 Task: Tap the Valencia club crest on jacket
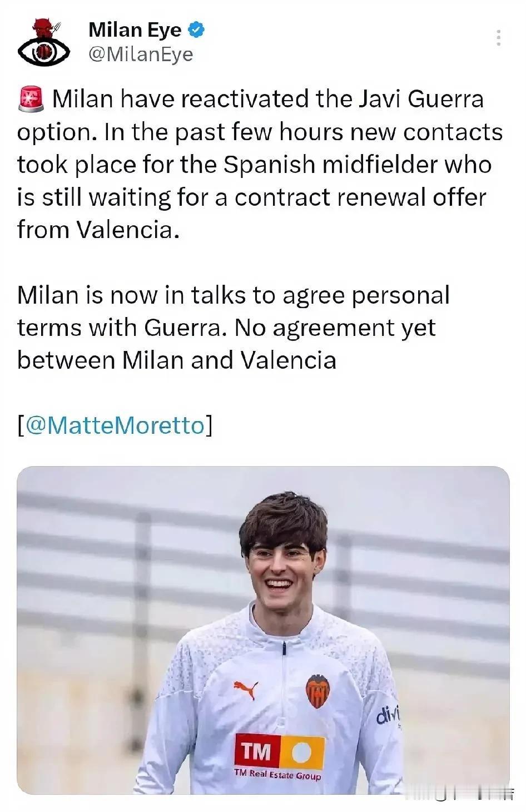click(x=317, y=691)
